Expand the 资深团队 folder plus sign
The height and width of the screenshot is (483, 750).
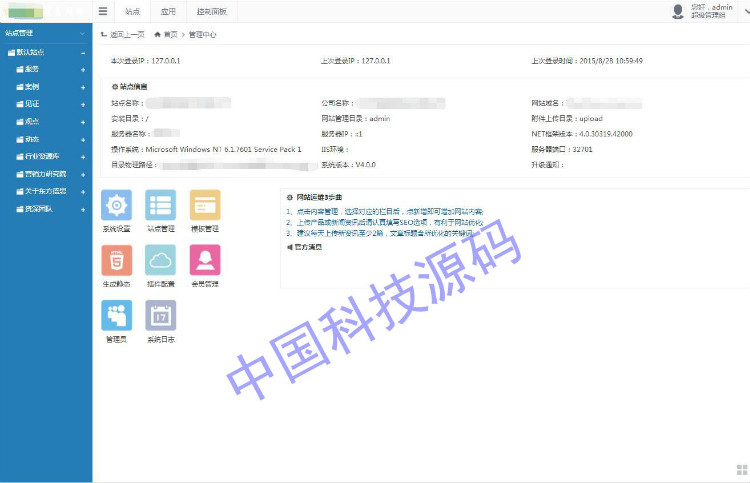(x=83, y=209)
